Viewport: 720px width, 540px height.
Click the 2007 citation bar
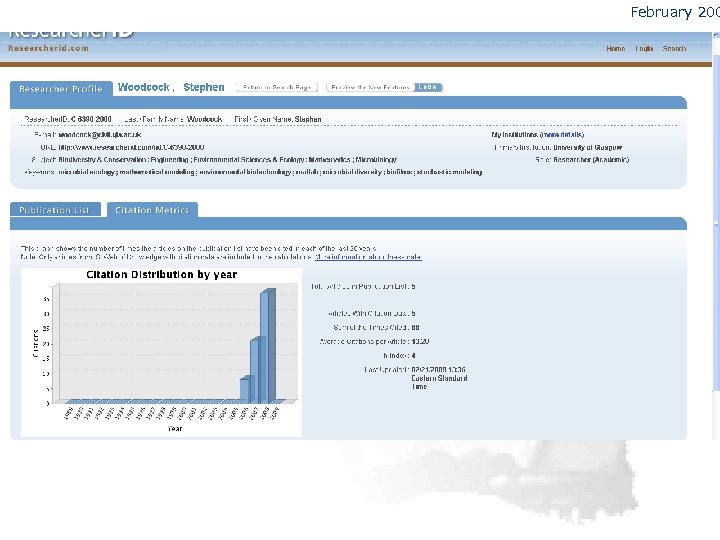(257, 371)
